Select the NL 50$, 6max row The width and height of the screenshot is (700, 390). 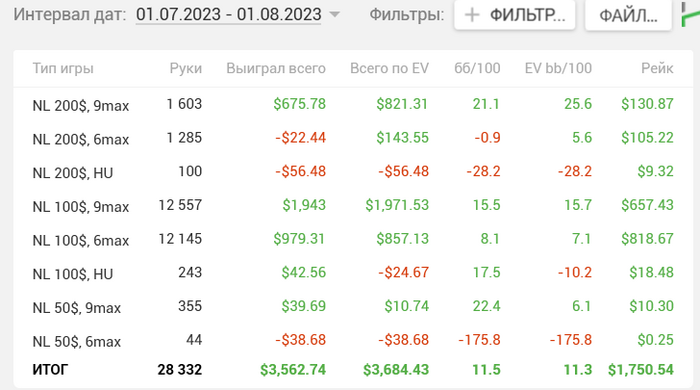click(353, 340)
